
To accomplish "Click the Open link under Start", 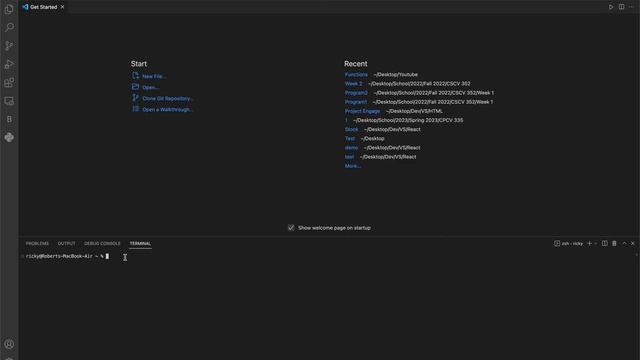I will pyautogui.click(x=151, y=87).
